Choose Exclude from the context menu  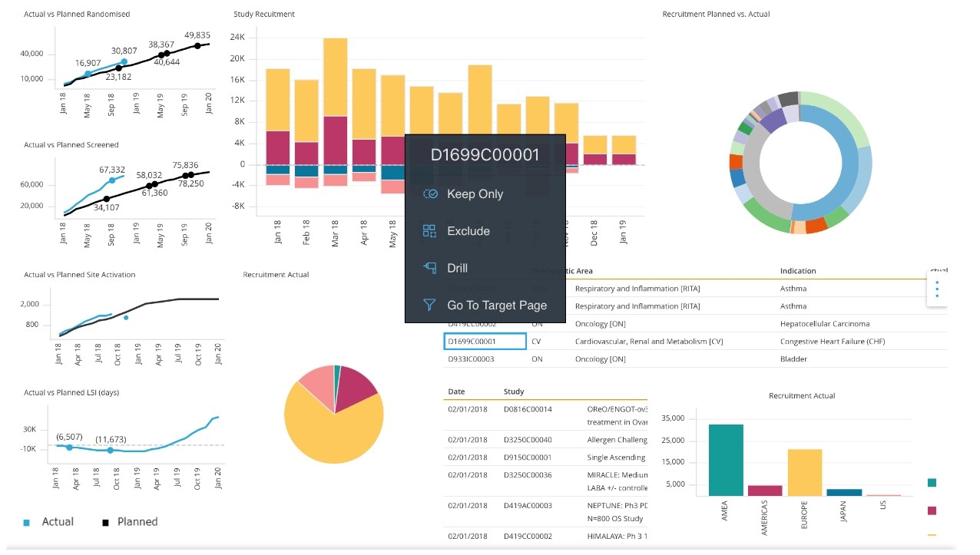coord(468,231)
